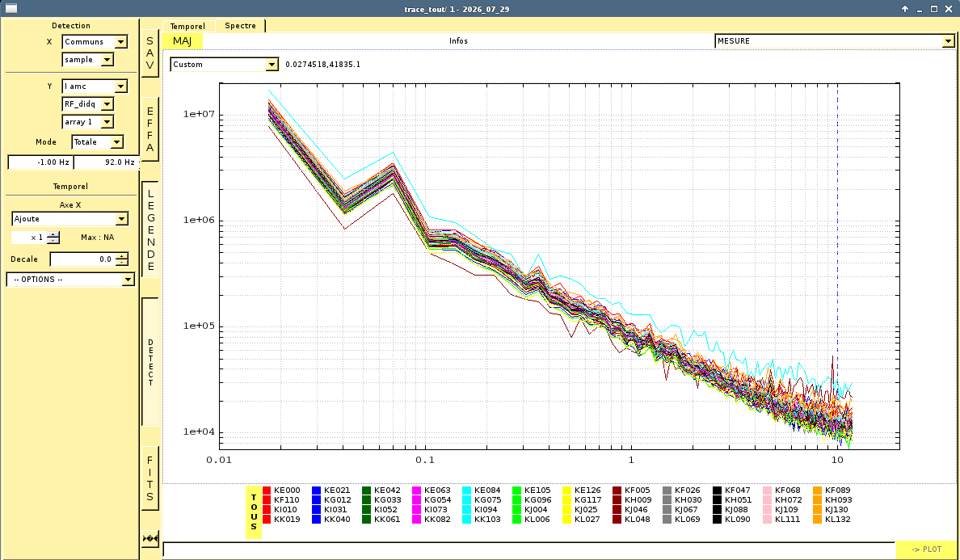Viewport: 960px width, 560px height.
Task: Increment the Decale value stepper
Action: (122, 256)
